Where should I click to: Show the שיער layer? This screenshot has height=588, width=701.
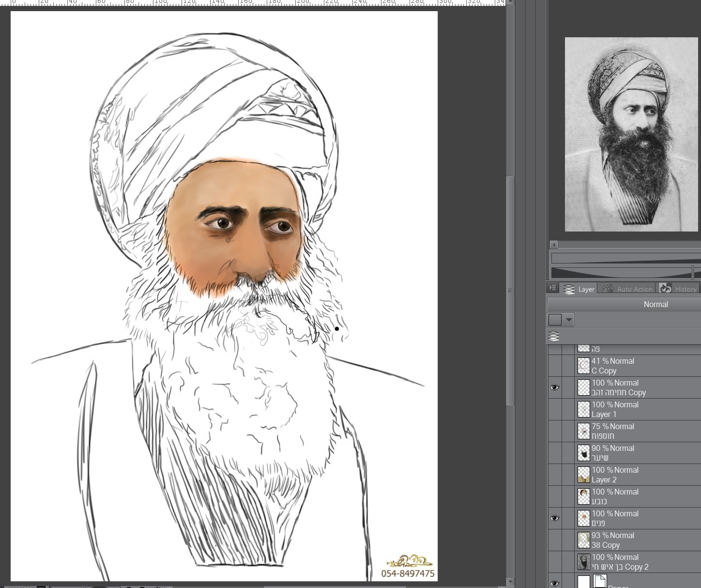click(555, 453)
